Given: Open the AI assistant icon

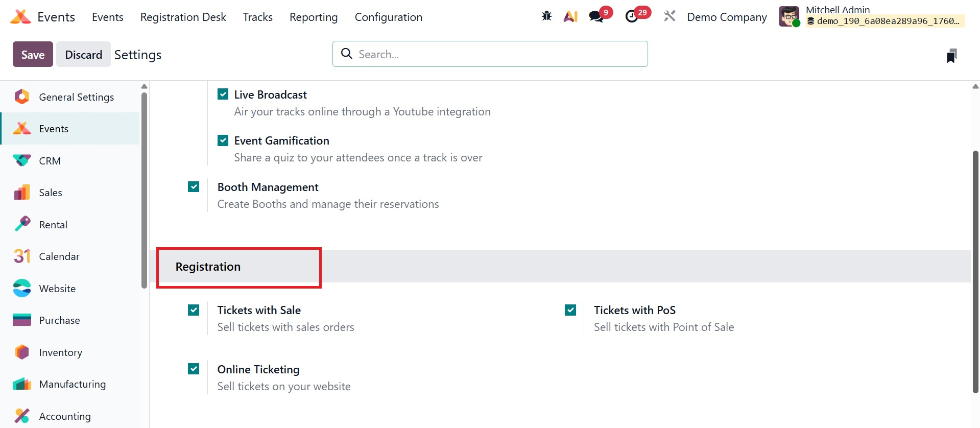Looking at the screenshot, I should pyautogui.click(x=570, y=16).
